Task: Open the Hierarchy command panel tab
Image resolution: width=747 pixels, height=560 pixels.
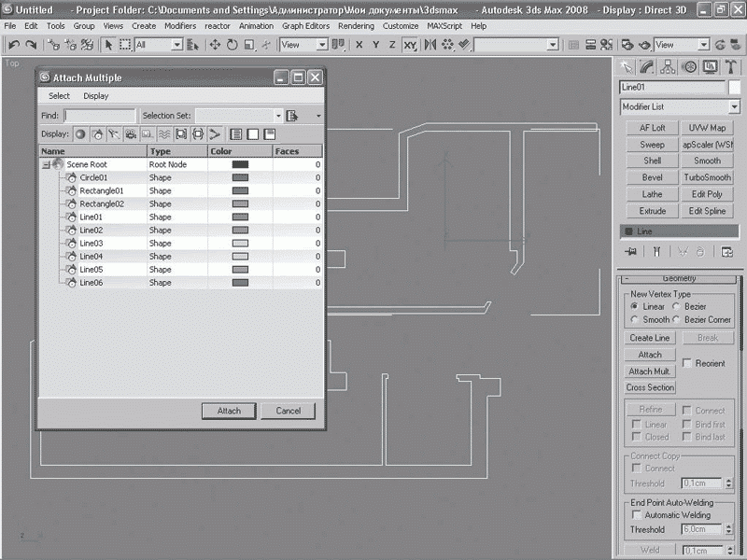Action: [x=668, y=66]
